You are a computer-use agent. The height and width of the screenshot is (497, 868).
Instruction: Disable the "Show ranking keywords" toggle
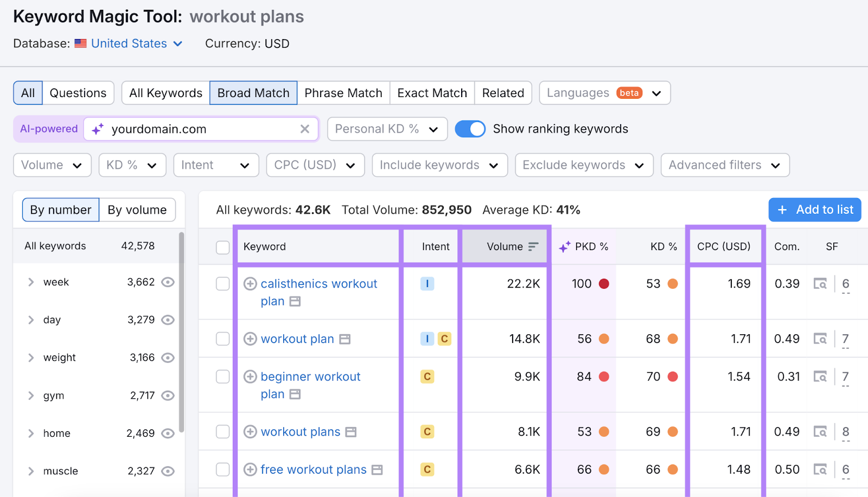tap(470, 129)
